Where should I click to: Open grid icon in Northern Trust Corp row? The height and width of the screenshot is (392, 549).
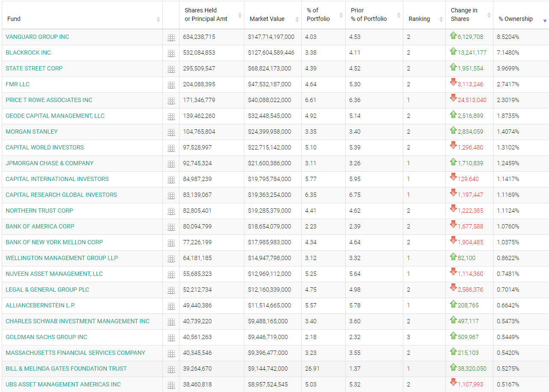tap(171, 211)
